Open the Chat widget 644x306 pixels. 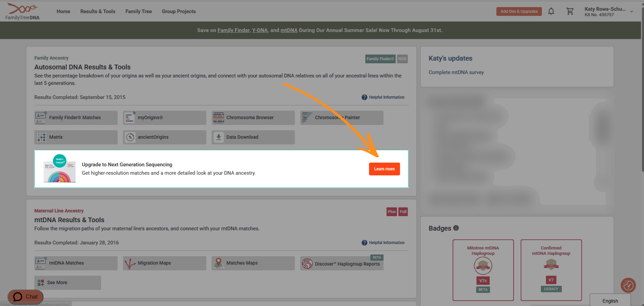[25, 297]
